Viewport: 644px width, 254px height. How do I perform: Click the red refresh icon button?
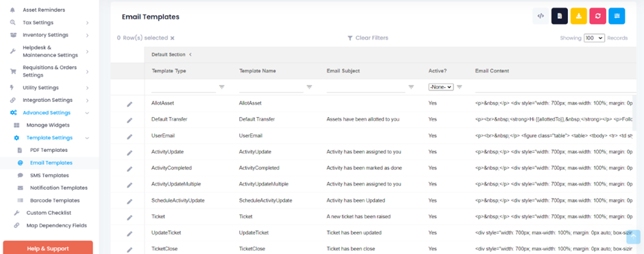(x=597, y=16)
